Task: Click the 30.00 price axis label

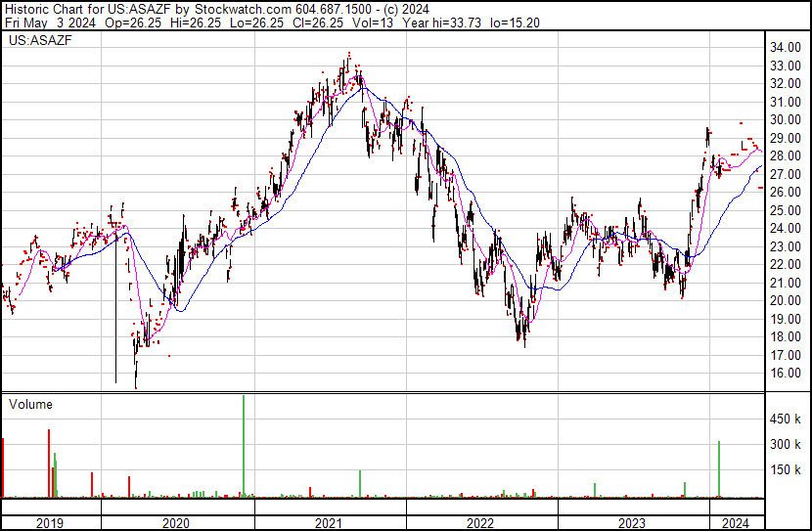Action: pyautogui.click(x=785, y=119)
